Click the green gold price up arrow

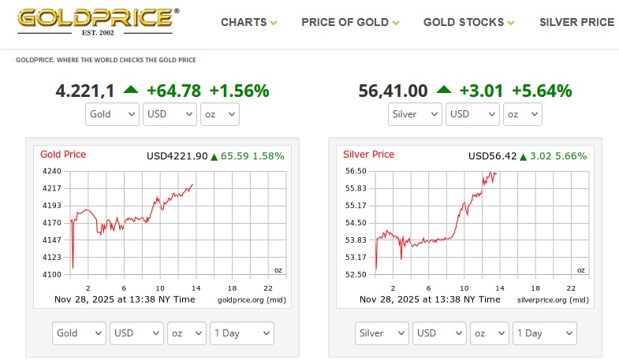(x=130, y=90)
